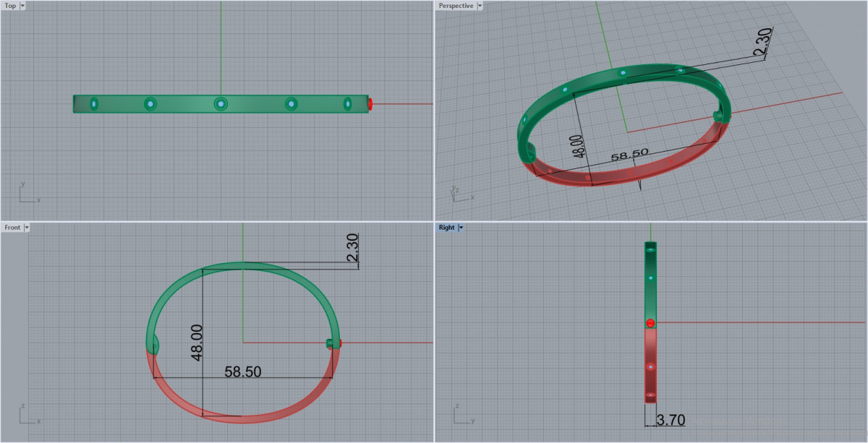
Task: Select the 2.30 dimension in Front view
Action: coord(352,249)
